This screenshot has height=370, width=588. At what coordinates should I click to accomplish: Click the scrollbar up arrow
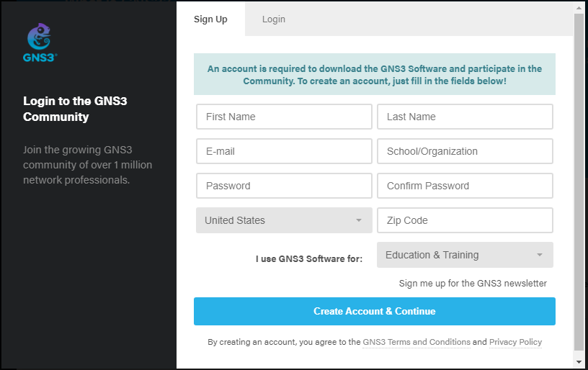579,8
